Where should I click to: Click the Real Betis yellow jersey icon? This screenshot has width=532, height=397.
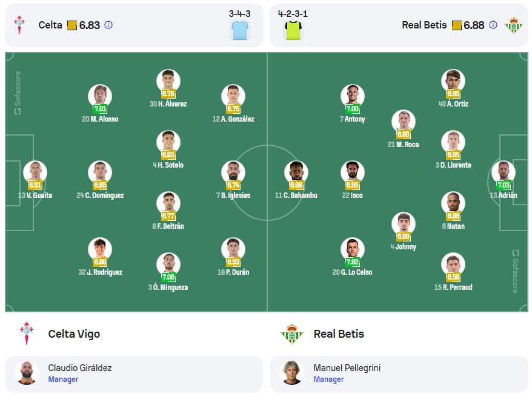[293, 30]
